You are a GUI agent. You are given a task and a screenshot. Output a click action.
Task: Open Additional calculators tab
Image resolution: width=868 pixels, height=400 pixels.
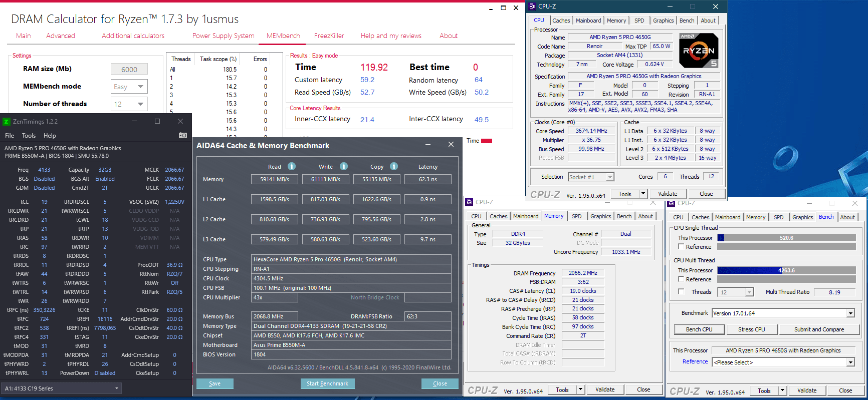(133, 36)
